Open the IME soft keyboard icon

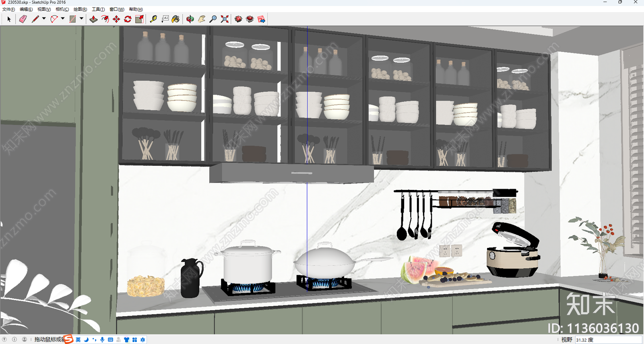[x=110, y=340]
